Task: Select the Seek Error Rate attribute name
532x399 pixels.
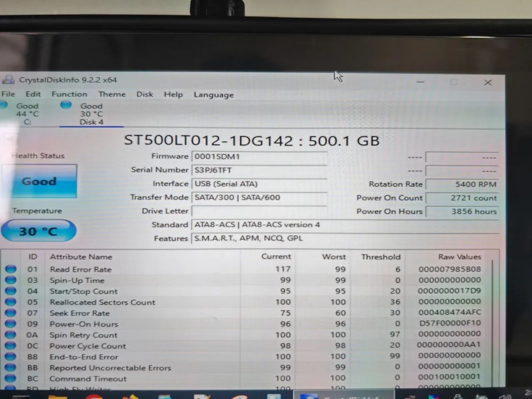Action: [80, 313]
